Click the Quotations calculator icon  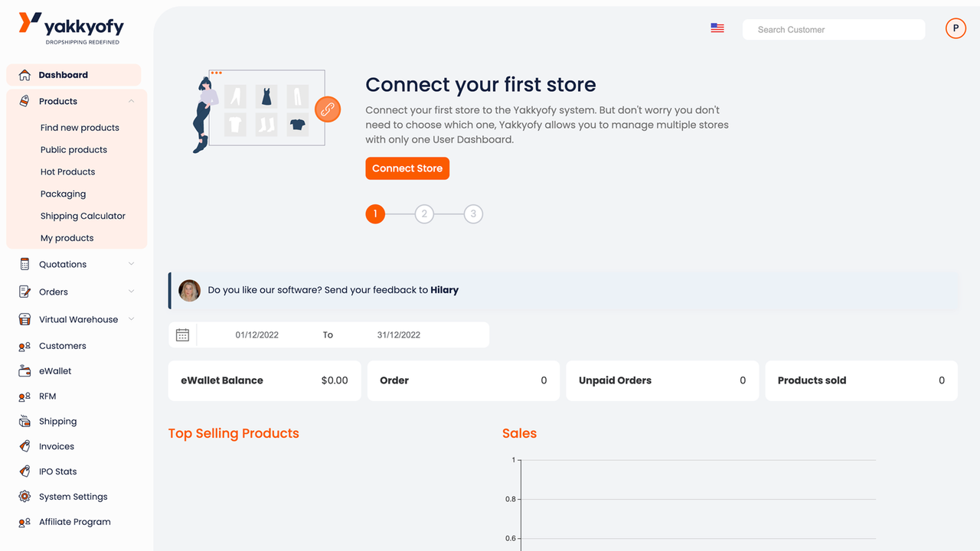(24, 264)
